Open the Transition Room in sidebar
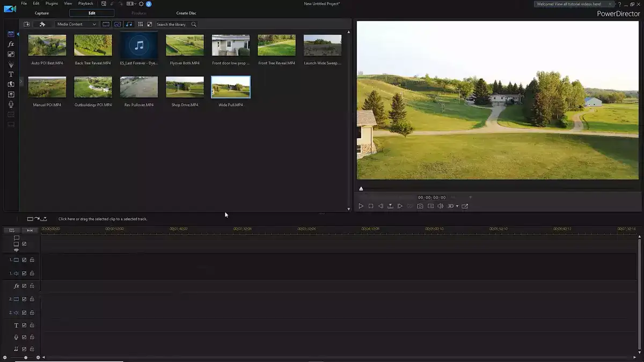 [x=11, y=84]
